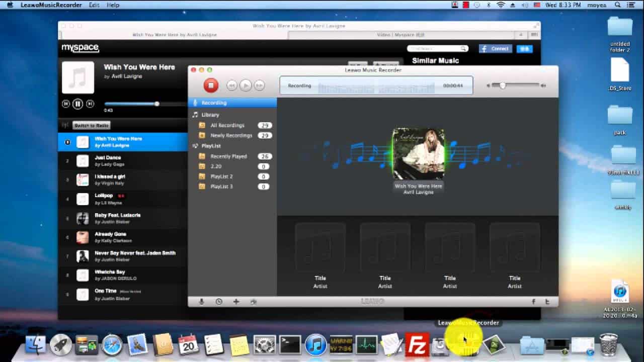This screenshot has width=644, height=362.
Task: Click the mute speaker icon left of volume
Action: point(489,86)
